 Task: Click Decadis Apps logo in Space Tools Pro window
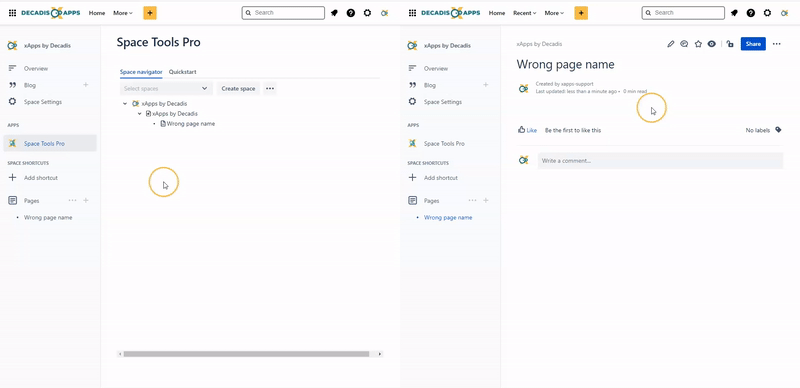click(x=51, y=13)
